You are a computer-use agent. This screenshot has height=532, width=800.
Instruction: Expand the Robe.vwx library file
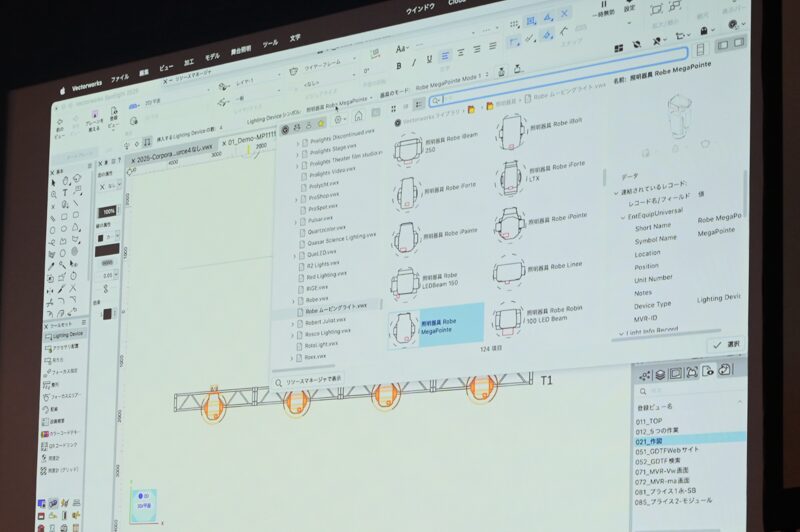click(x=294, y=299)
